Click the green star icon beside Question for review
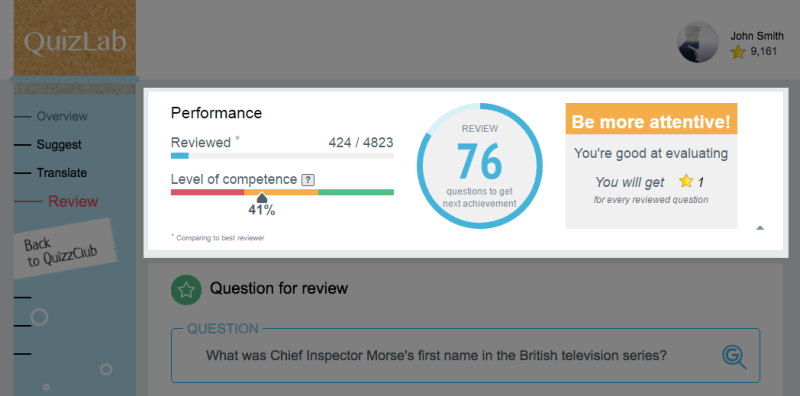Screen dimensions: 800x396 pos(186,289)
